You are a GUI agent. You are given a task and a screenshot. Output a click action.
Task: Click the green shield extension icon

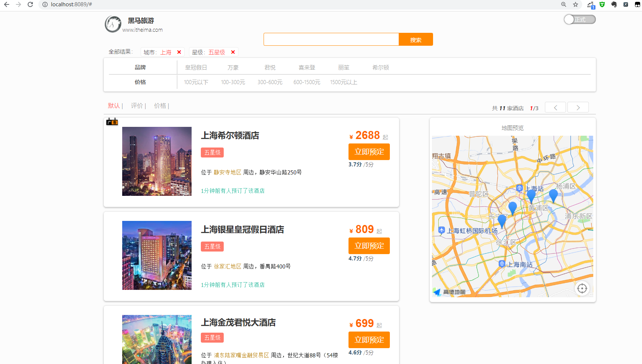pyautogui.click(x=602, y=4)
